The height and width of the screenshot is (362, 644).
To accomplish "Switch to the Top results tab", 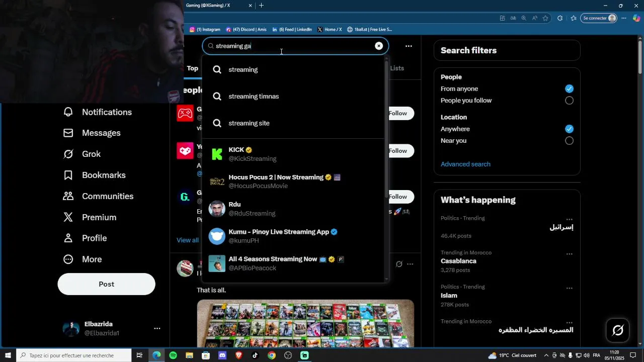I will point(193,68).
